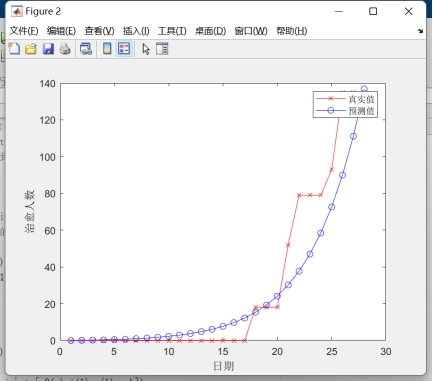Click the y-axis tick label 140

(x=48, y=83)
